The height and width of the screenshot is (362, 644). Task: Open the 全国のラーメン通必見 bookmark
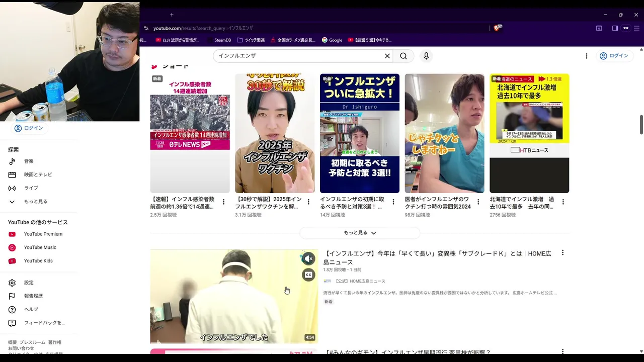pos(293,40)
